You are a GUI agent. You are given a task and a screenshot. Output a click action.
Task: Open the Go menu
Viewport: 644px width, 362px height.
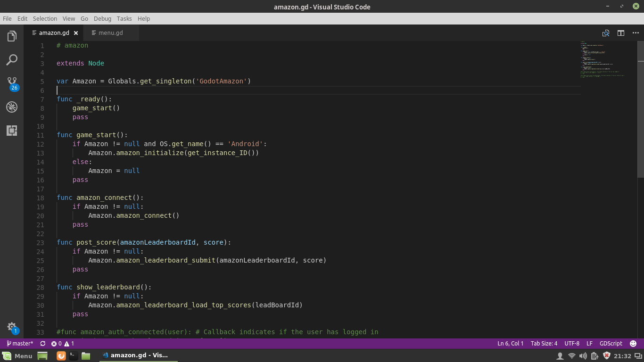coord(84,18)
